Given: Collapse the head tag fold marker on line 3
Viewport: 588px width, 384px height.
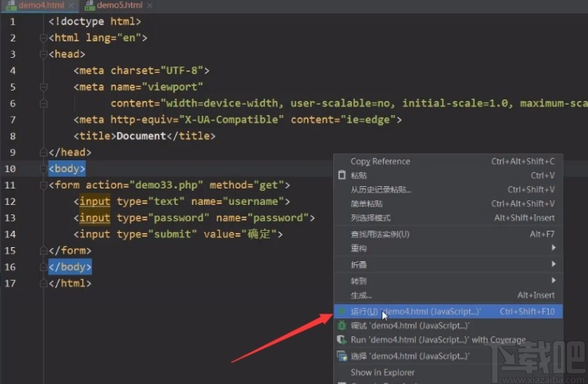Looking at the screenshot, I should pyautogui.click(x=43, y=54).
